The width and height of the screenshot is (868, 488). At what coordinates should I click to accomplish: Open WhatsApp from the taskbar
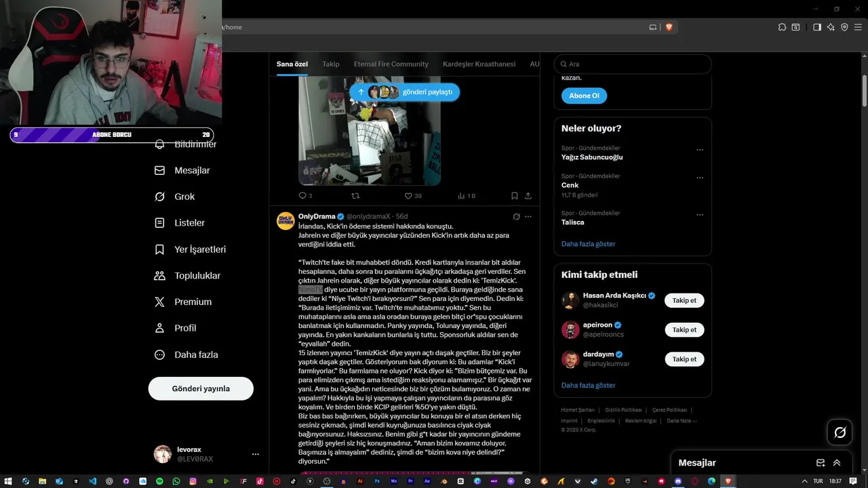pos(176,481)
